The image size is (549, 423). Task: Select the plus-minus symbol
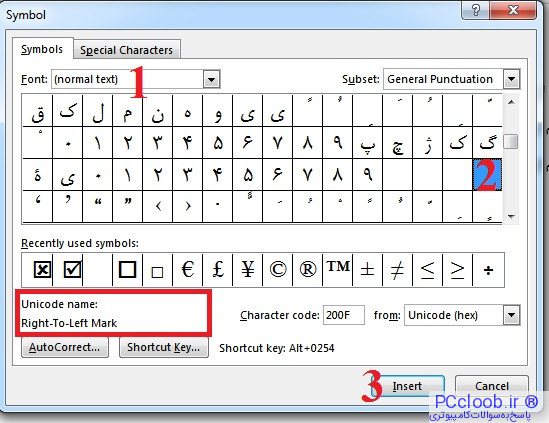pyautogui.click(x=368, y=270)
